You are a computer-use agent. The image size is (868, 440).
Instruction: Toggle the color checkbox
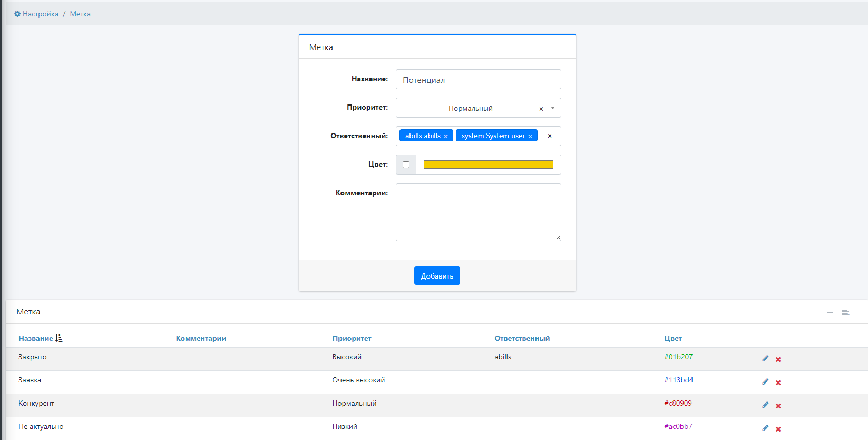coord(406,165)
